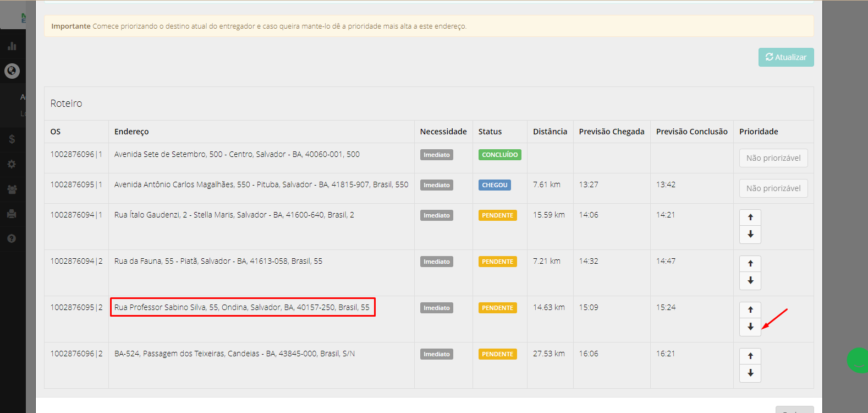868x413 pixels.
Task: Click conclusion time 16:21
Action: pyautogui.click(x=666, y=354)
